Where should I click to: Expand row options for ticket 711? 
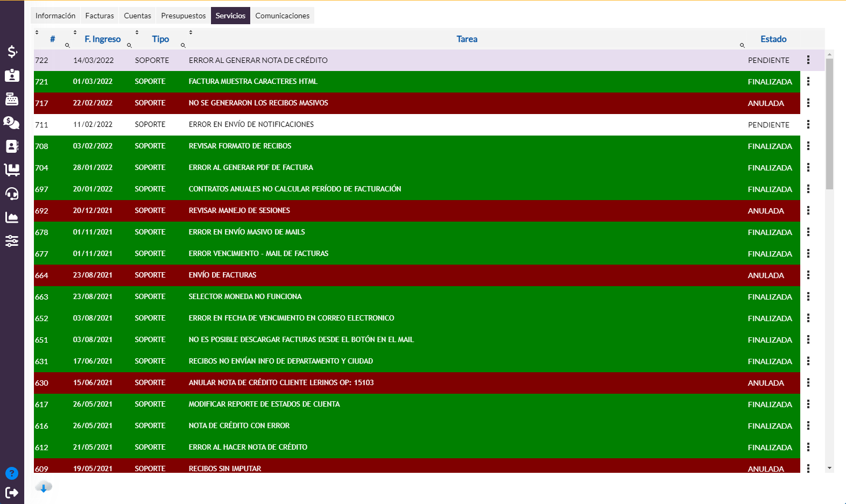pos(808,124)
